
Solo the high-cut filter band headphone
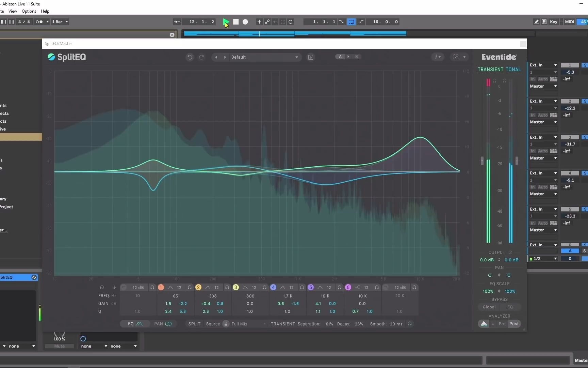[414, 288]
